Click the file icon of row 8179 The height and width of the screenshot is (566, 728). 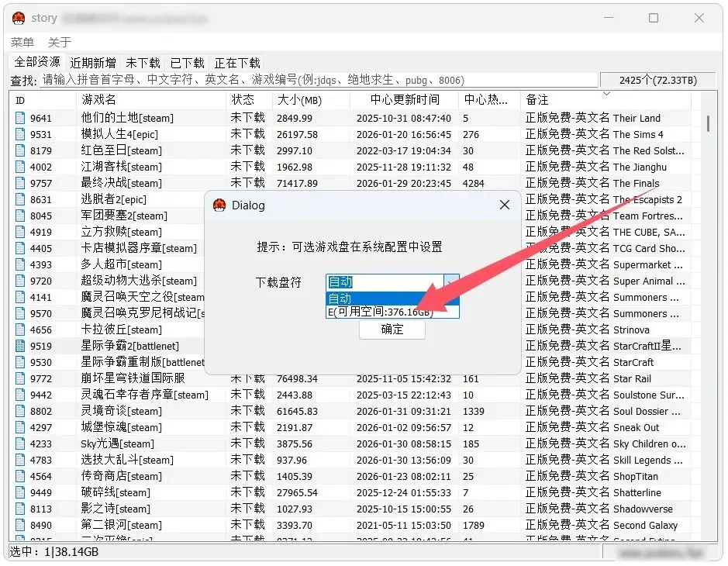(x=20, y=150)
